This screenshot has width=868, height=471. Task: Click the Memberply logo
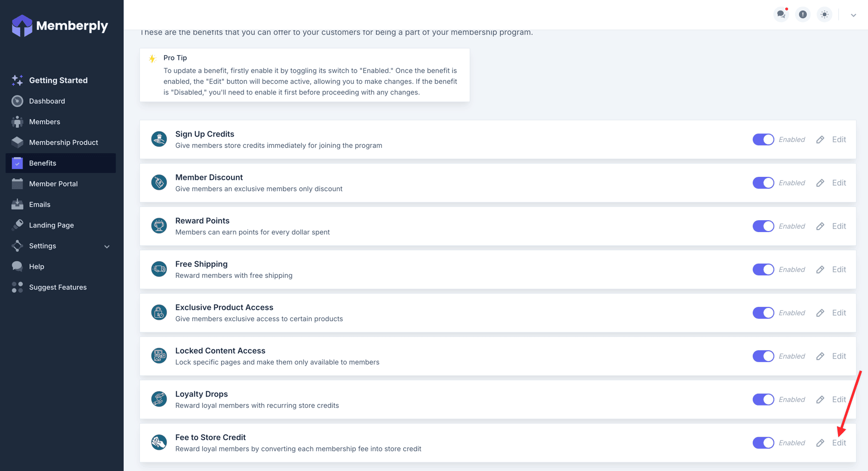[60, 26]
